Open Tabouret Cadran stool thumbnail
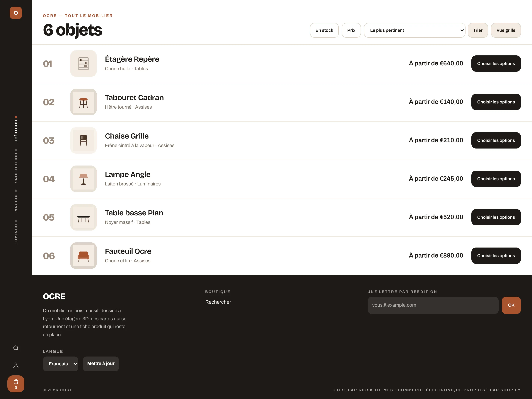The width and height of the screenshot is (532, 399). coord(83,102)
